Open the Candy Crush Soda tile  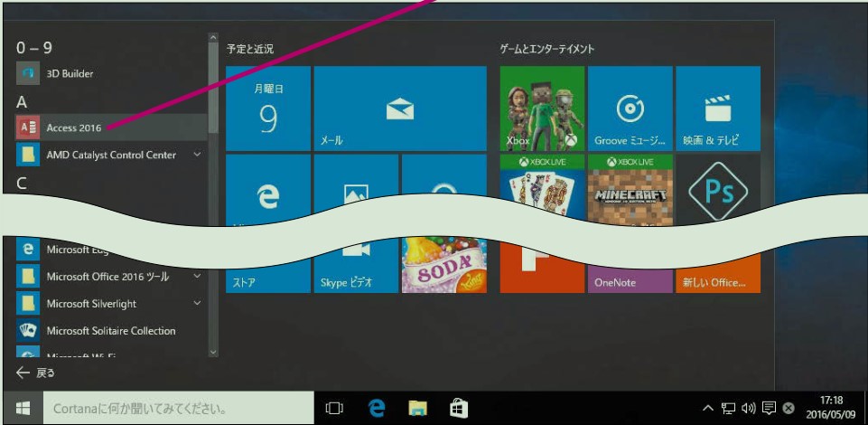[444, 265]
